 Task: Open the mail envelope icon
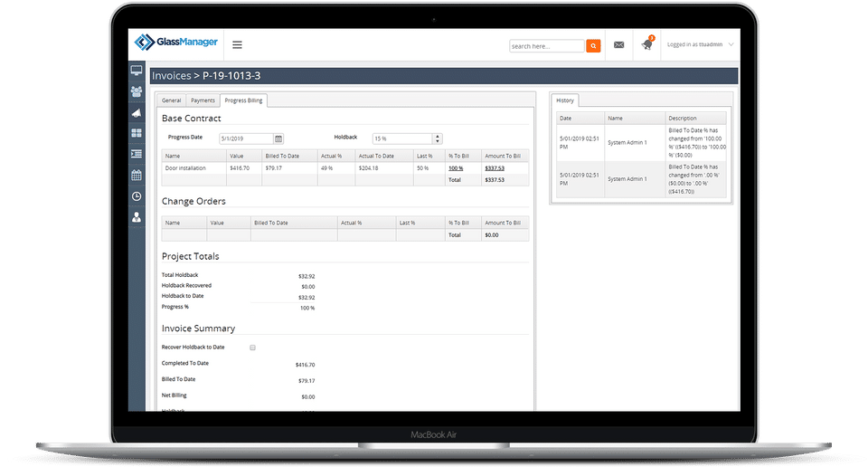point(618,45)
